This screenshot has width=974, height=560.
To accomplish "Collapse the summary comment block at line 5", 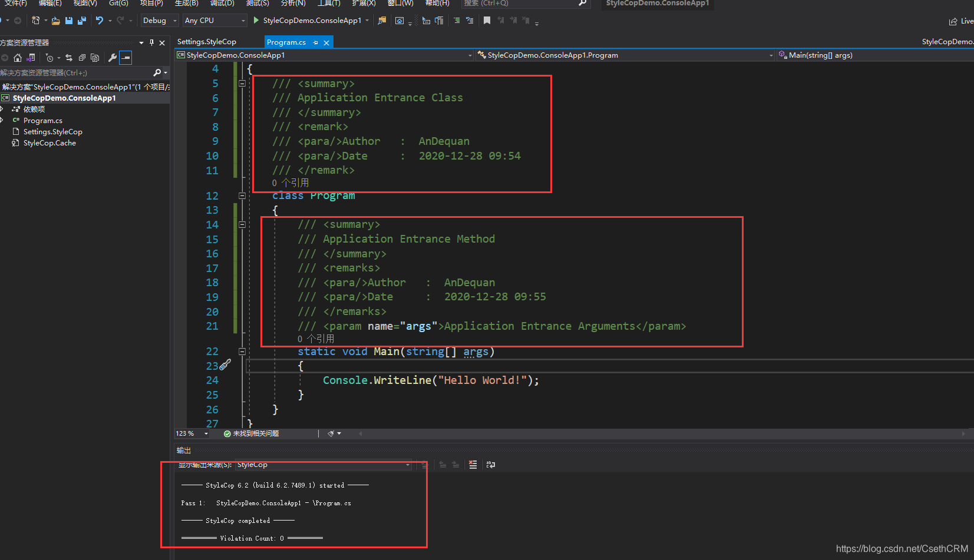I will (242, 84).
